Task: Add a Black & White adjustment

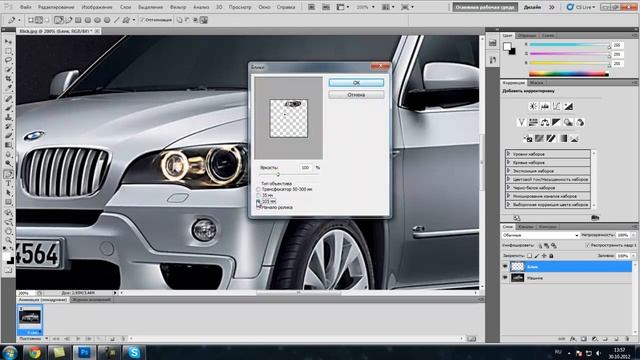Action: [556, 122]
